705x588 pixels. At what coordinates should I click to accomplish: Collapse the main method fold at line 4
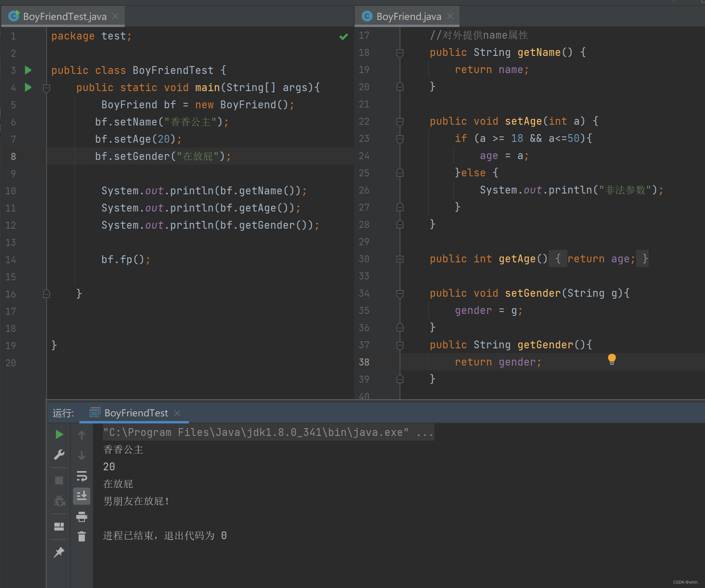click(x=47, y=88)
